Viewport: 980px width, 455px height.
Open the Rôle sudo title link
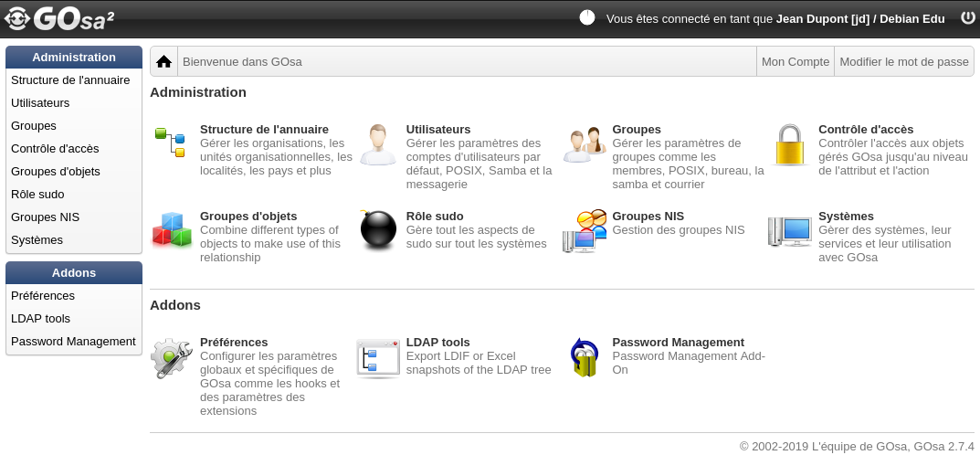pyautogui.click(x=435, y=217)
